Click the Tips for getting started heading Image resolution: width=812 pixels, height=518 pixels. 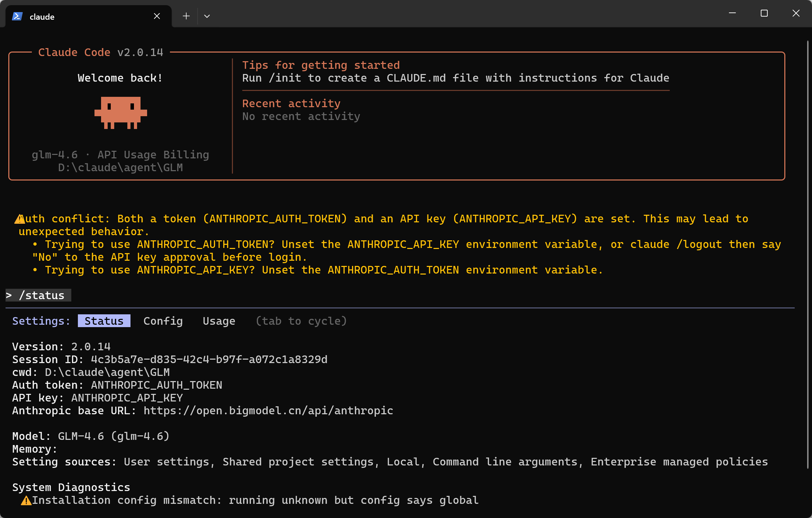coord(321,65)
